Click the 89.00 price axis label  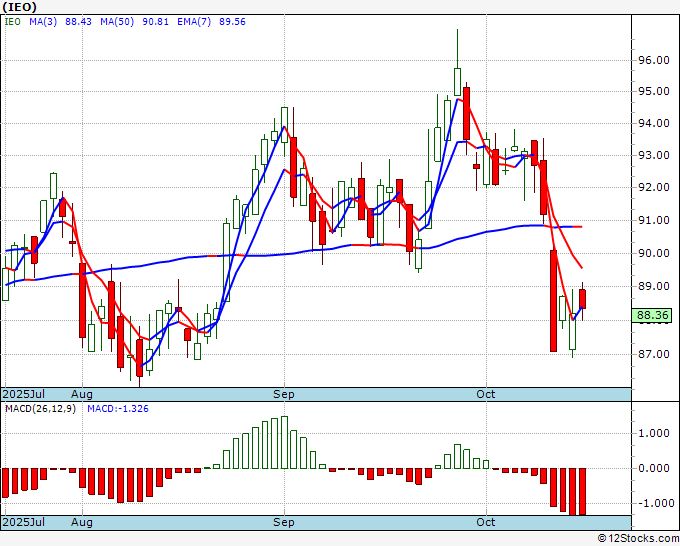coord(654,286)
